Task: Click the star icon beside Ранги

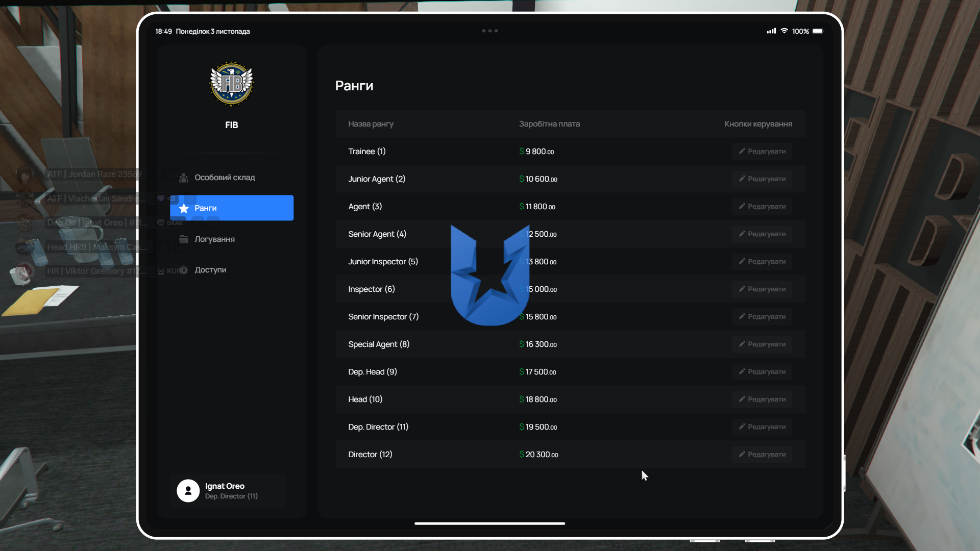Action: [184, 208]
